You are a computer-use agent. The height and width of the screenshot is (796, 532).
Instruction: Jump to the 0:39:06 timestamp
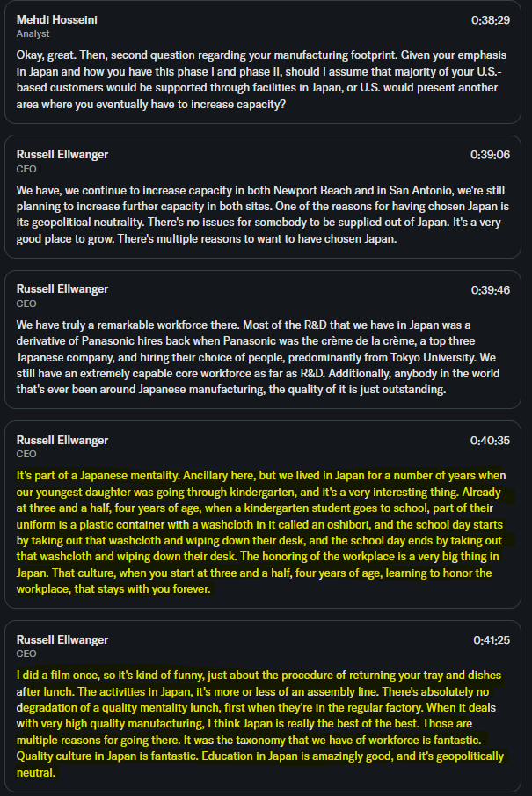click(490, 155)
